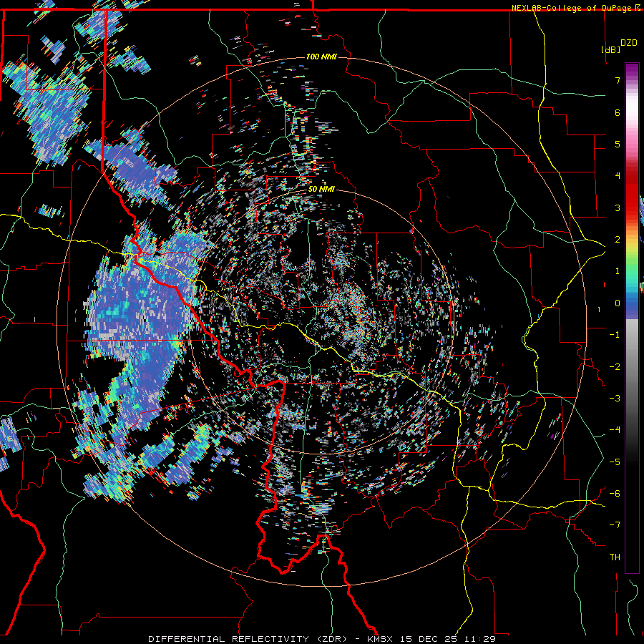The height and width of the screenshot is (644, 644).
Task: Click the legend value 6
Action: (617, 112)
